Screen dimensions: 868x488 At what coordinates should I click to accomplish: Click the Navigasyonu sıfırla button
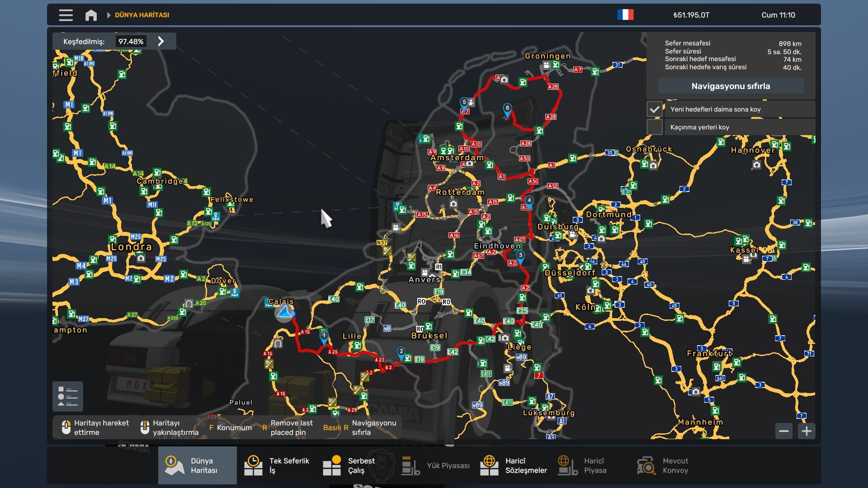731,86
